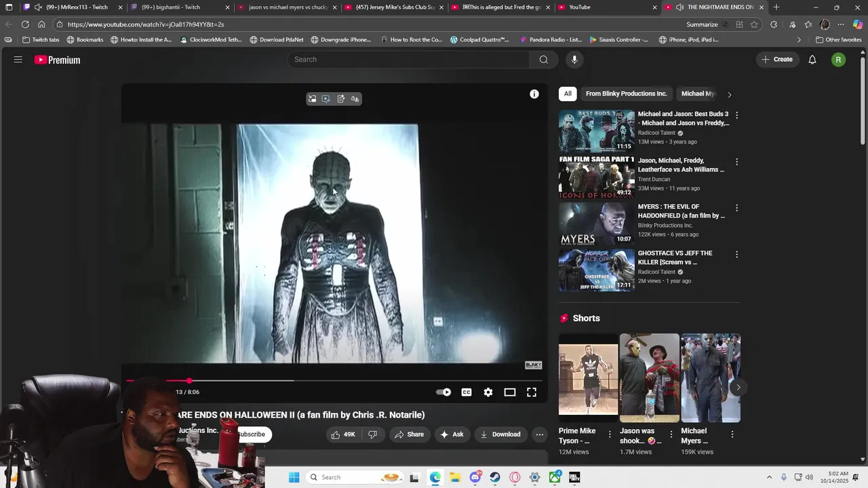
Task: Open the YouTube guide hamburger menu
Action: pos(18,60)
